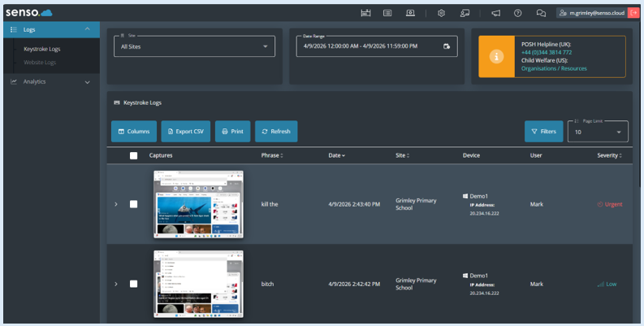Open Organisations / Resources link
Image resolution: width=644 pixels, height=326 pixels.
click(x=554, y=68)
